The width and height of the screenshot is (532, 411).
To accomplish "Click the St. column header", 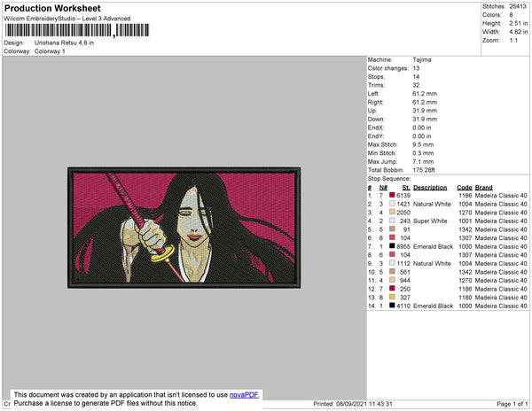I will pos(406,188).
